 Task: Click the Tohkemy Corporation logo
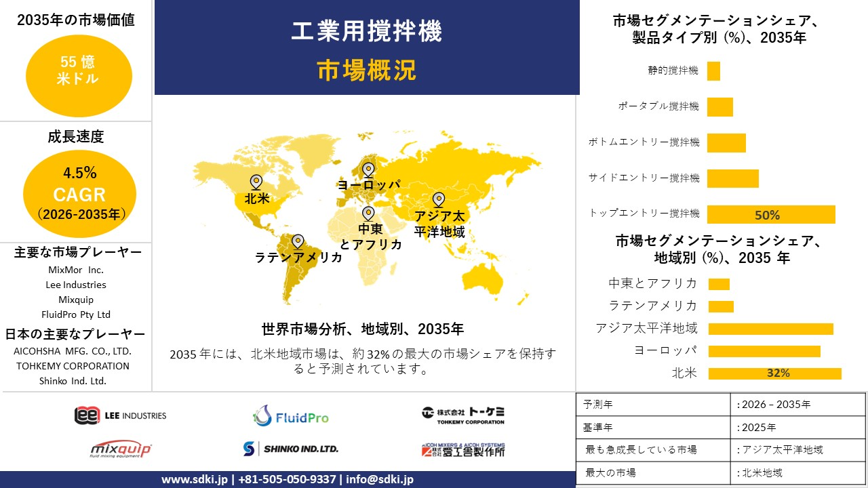tap(464, 415)
